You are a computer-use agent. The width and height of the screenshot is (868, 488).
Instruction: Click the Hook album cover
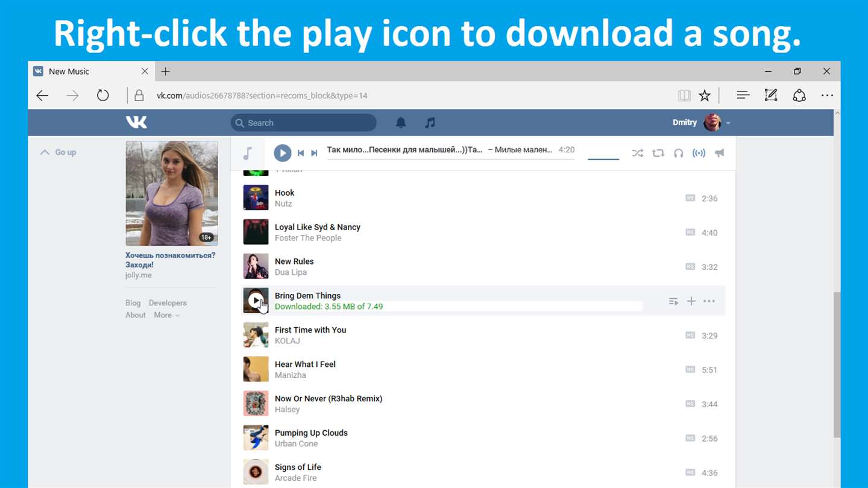[x=256, y=198]
